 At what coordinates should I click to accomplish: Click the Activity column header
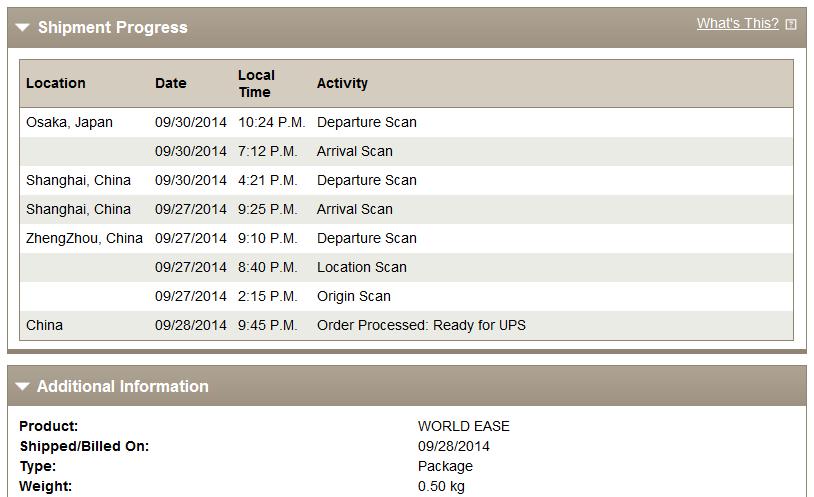(x=342, y=83)
